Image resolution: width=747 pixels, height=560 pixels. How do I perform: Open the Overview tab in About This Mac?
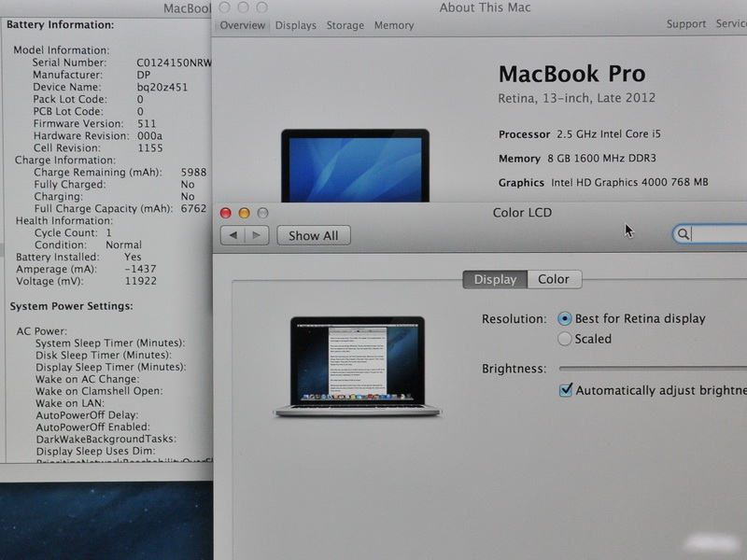(242, 25)
